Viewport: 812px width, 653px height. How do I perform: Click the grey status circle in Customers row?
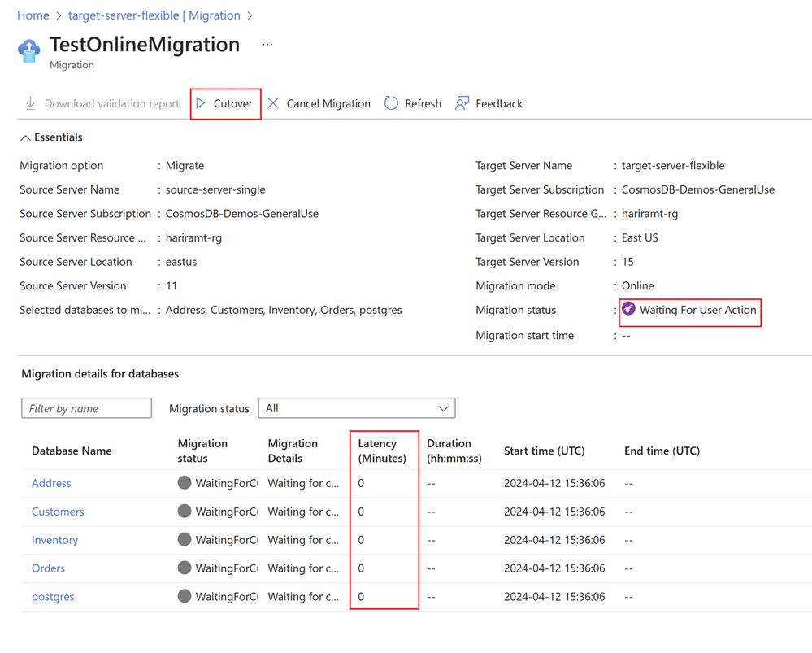[x=185, y=511]
